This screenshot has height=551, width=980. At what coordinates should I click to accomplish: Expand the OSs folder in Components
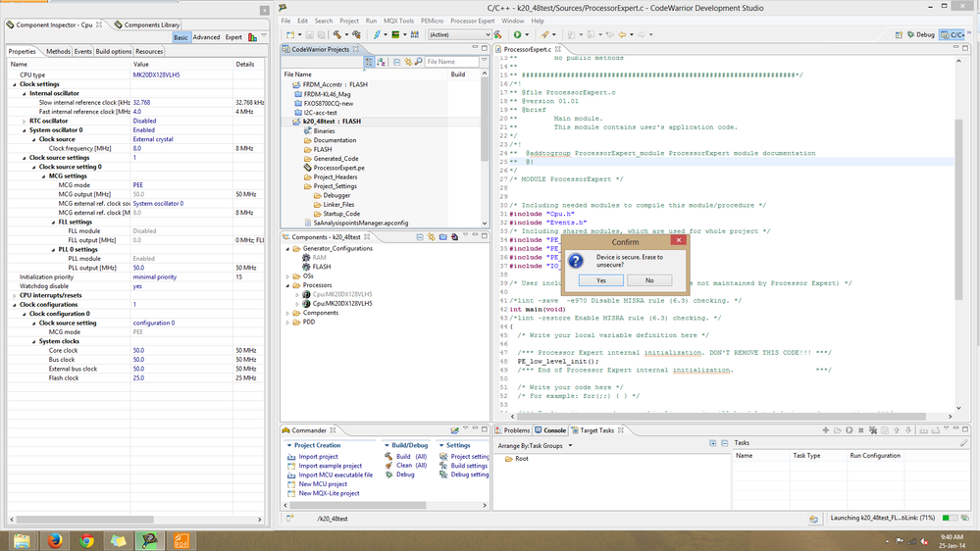[x=288, y=276]
